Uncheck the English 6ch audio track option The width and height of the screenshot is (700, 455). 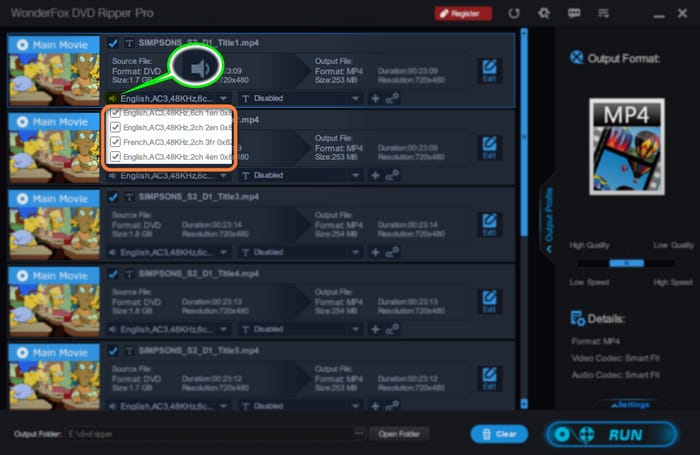pos(116,114)
